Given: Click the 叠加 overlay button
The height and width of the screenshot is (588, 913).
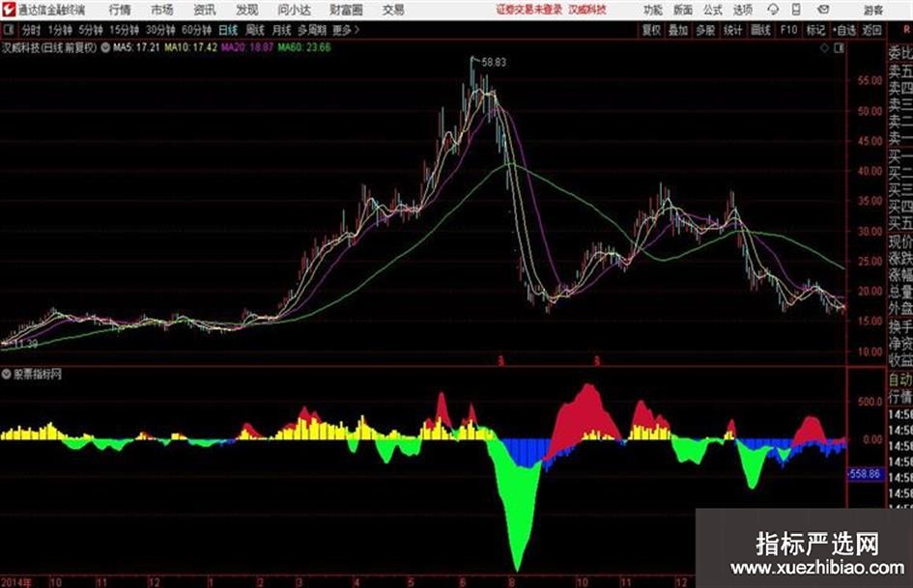Looking at the screenshot, I should point(678,30).
